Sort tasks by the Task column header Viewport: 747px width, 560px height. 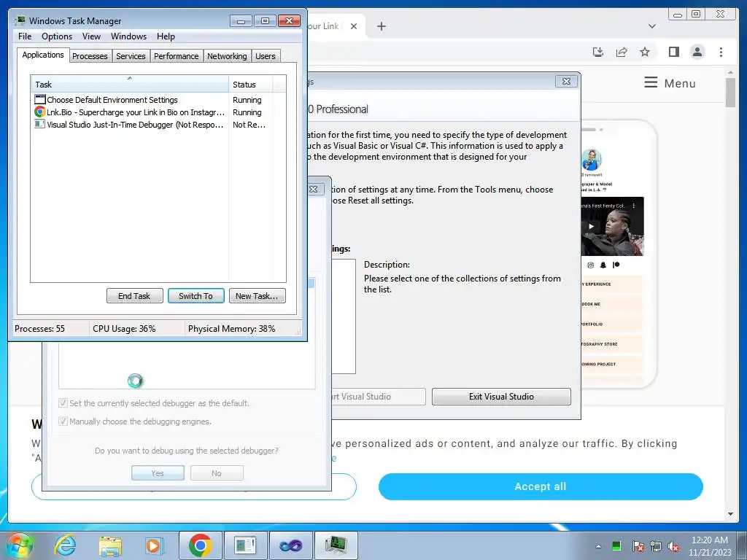pos(130,85)
